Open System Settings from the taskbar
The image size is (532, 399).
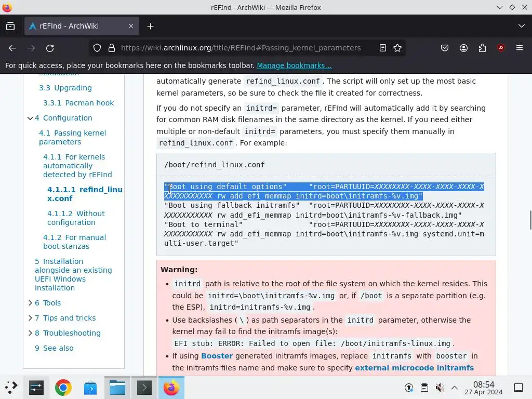(36, 388)
